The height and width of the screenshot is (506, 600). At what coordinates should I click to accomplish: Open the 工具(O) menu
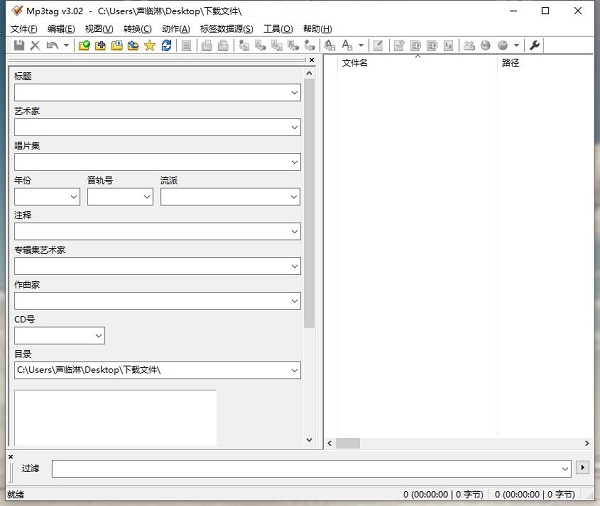coord(278,29)
